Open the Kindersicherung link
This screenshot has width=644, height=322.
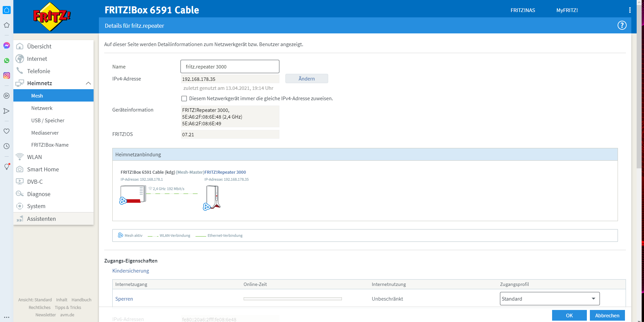(x=131, y=271)
